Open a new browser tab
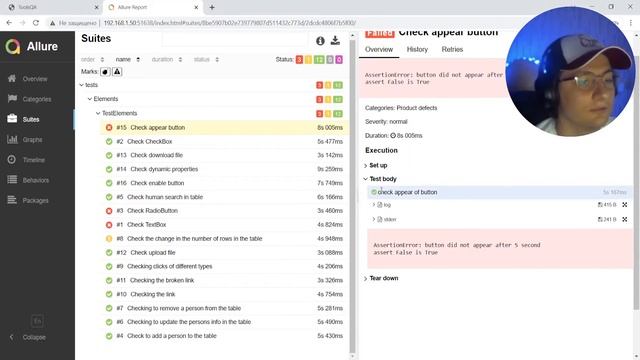The height and width of the screenshot is (360, 640). (x=212, y=7)
